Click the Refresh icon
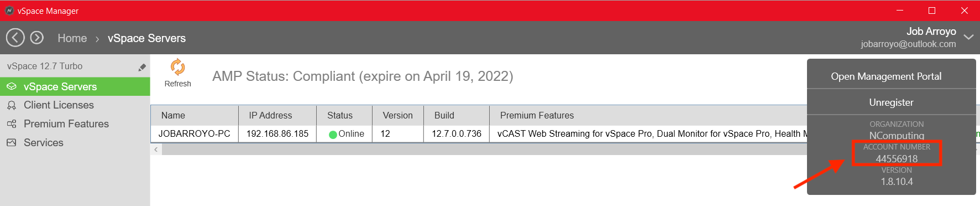Viewport: 980px width, 206px height. 177,67
